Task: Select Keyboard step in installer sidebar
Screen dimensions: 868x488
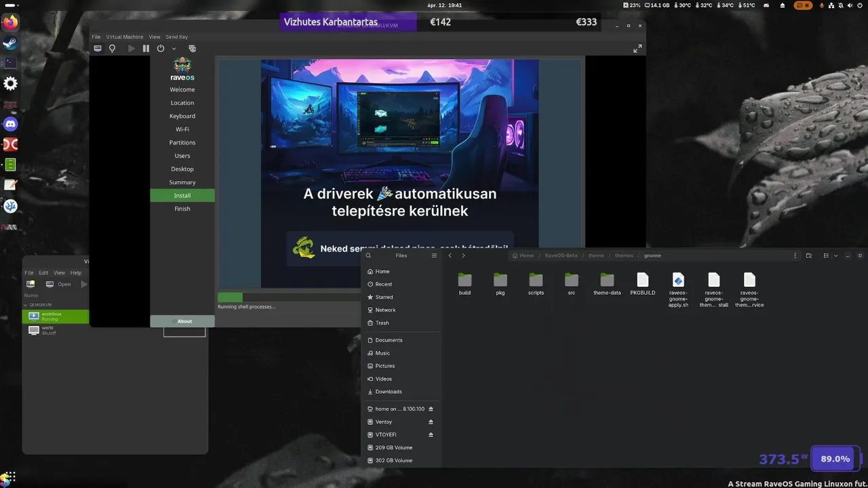Action: (182, 116)
